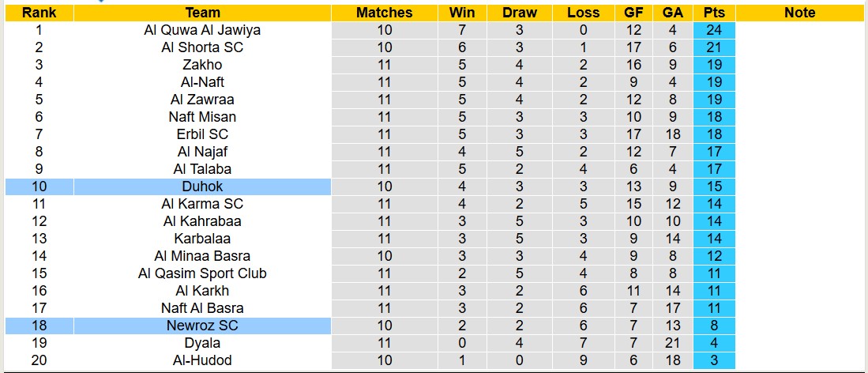The width and height of the screenshot is (868, 373).
Task: Click the Al Shorta SC team name
Action: click(x=202, y=47)
